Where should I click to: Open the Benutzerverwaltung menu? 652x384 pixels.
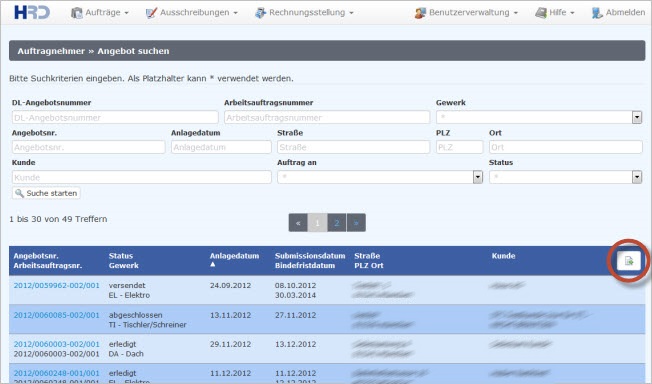[x=466, y=13]
